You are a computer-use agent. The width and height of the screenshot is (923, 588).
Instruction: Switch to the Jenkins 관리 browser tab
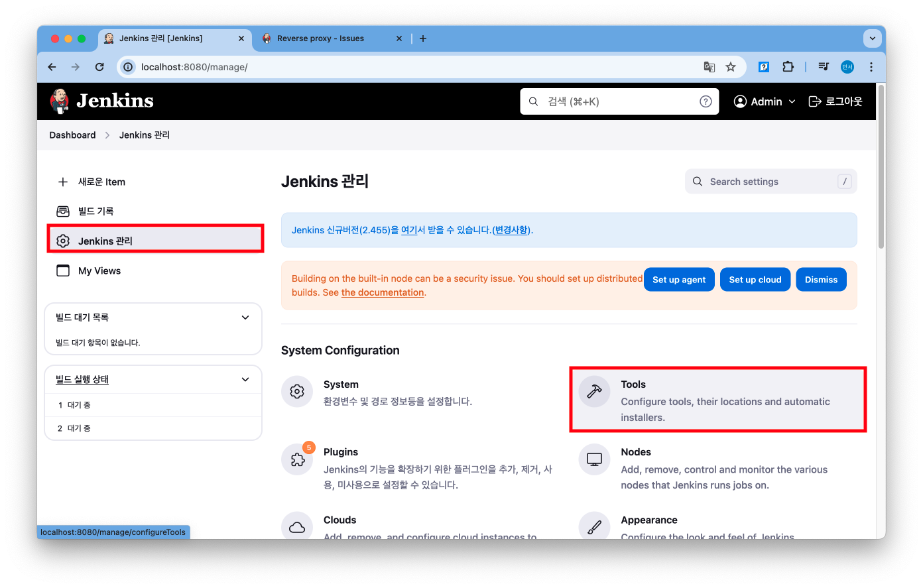[175, 38]
